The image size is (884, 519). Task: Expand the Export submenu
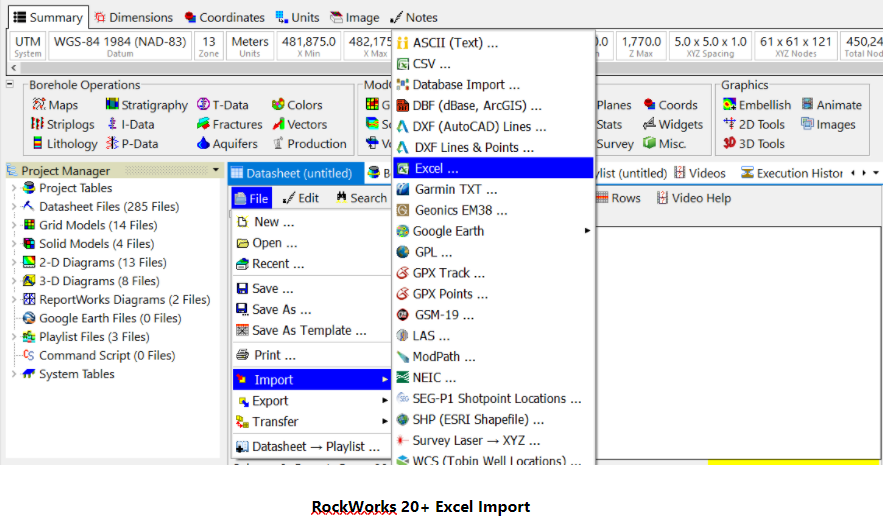(311, 401)
